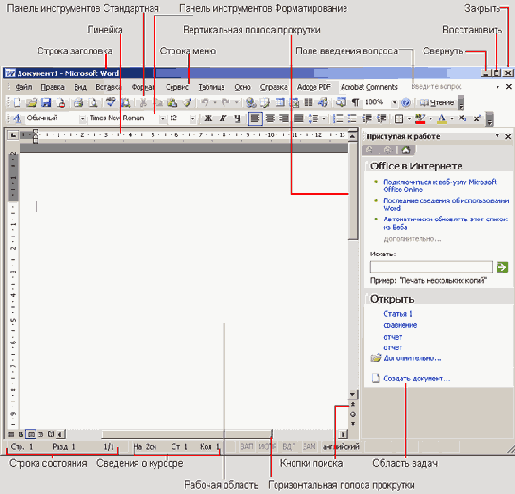
Task: Click Дополнительно link under Office в Интернете
Action: (x=412, y=239)
